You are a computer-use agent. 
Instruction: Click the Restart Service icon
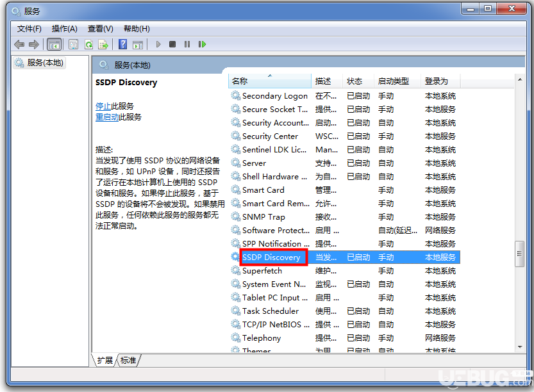coord(202,44)
